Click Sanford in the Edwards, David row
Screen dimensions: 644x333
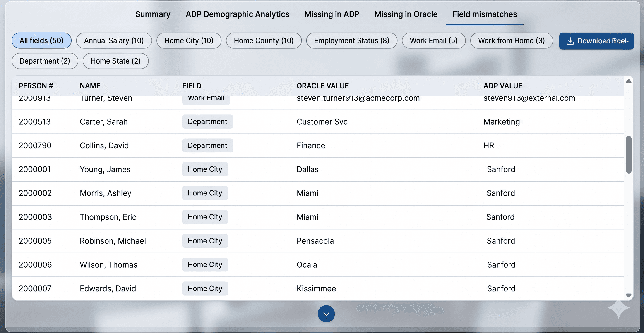(x=501, y=288)
